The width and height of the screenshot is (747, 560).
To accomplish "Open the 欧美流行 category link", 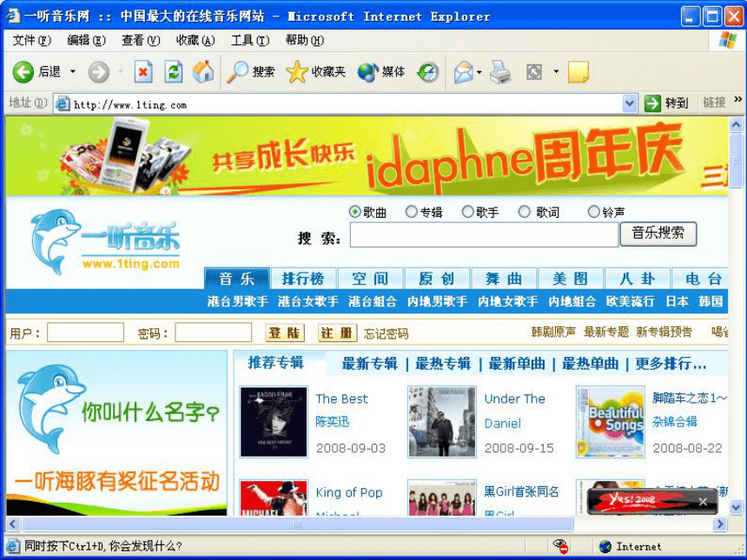I will coord(630,301).
